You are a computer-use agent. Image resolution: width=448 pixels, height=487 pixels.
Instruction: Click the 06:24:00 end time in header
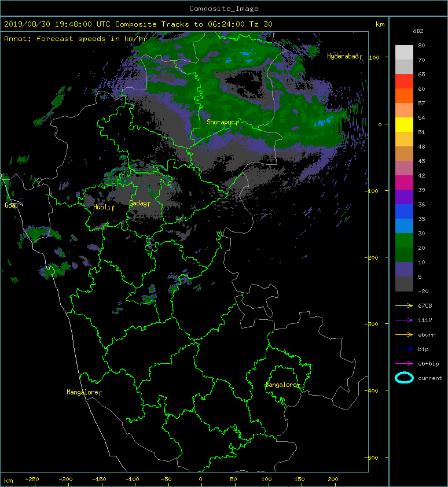(x=226, y=24)
